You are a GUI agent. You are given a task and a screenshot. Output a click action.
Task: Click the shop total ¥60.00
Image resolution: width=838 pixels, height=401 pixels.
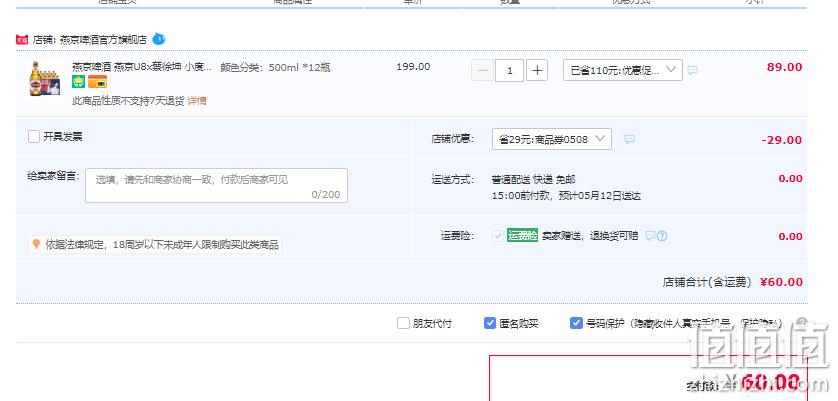pos(781,282)
